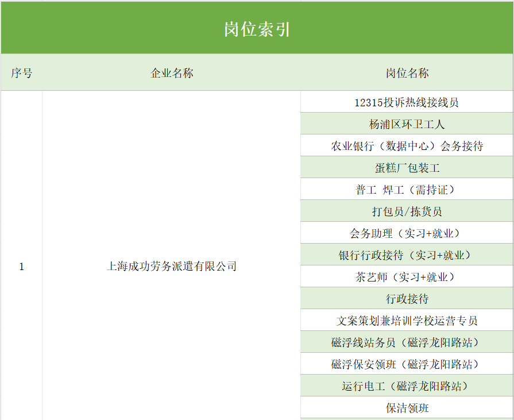Select the 企业名称 column header
The height and width of the screenshot is (420, 514).
(171, 73)
